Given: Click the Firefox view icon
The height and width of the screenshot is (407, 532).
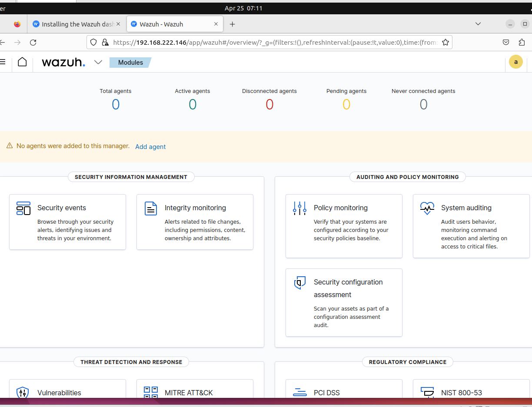Looking at the screenshot, I should pyautogui.click(x=17, y=24).
